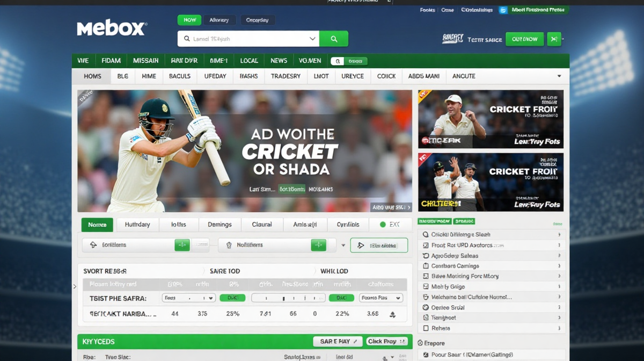This screenshot has height=361, width=644.
Task: Toggle first green DMC switch in TSIST row
Action: 232,298
